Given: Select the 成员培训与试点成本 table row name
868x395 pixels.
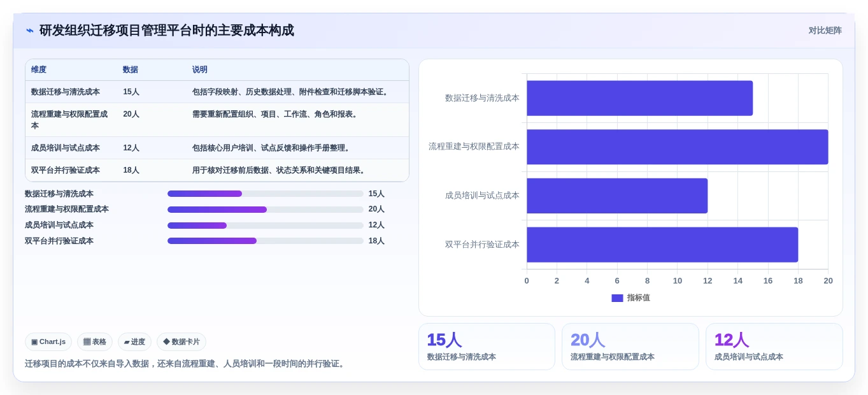Looking at the screenshot, I should pyautogui.click(x=66, y=148).
